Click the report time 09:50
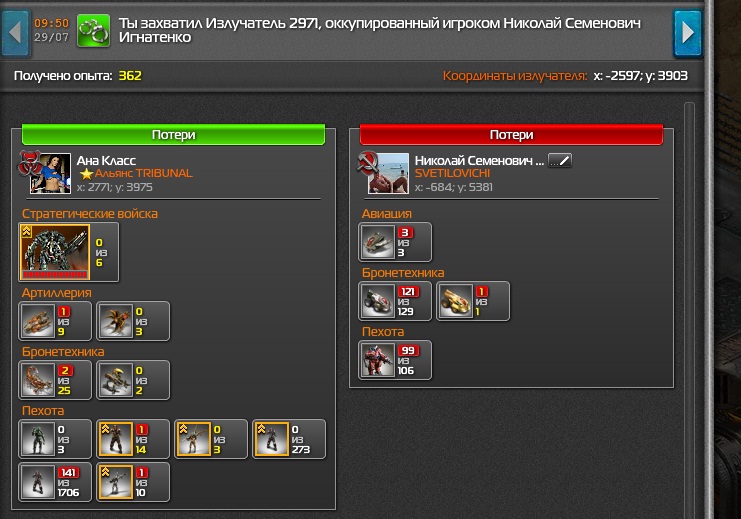 [x=51, y=23]
